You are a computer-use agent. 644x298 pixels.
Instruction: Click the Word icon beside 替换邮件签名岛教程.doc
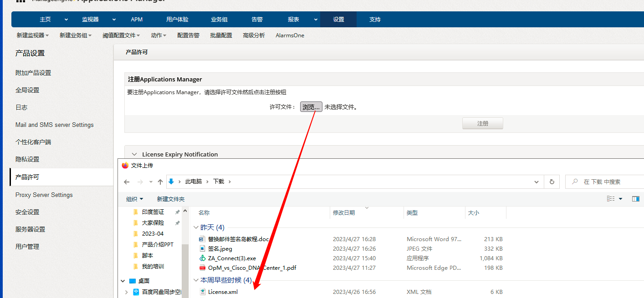pyautogui.click(x=203, y=239)
